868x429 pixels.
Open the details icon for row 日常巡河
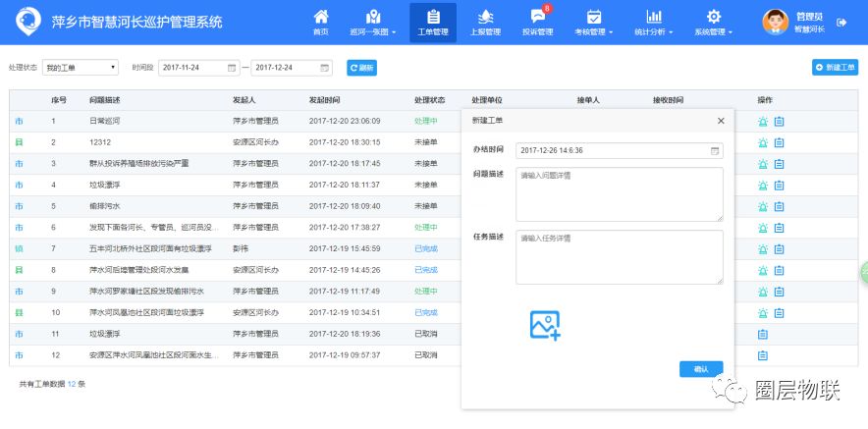point(779,121)
